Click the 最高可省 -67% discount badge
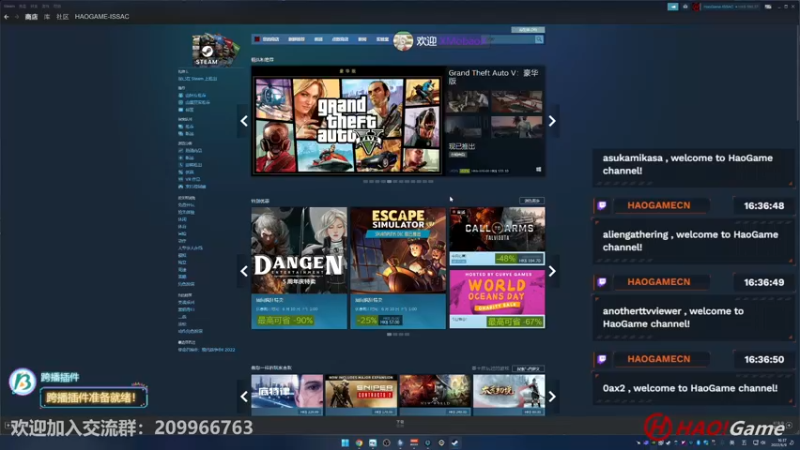 point(514,322)
